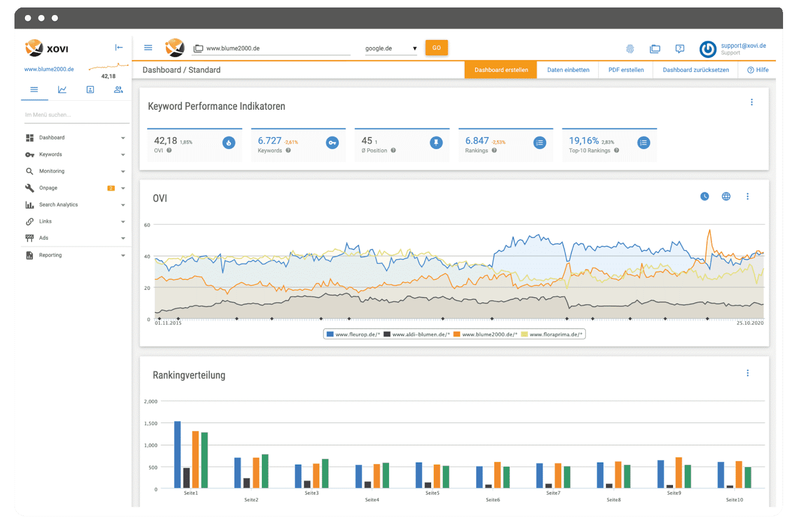
Task: Click the fingerprint icon in header
Action: click(x=630, y=48)
